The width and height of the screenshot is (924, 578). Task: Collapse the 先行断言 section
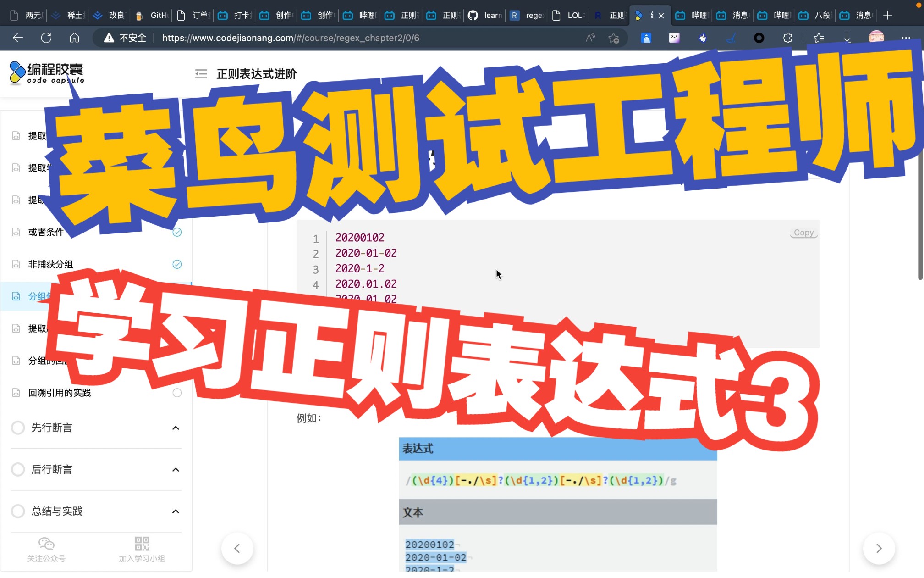[175, 428]
